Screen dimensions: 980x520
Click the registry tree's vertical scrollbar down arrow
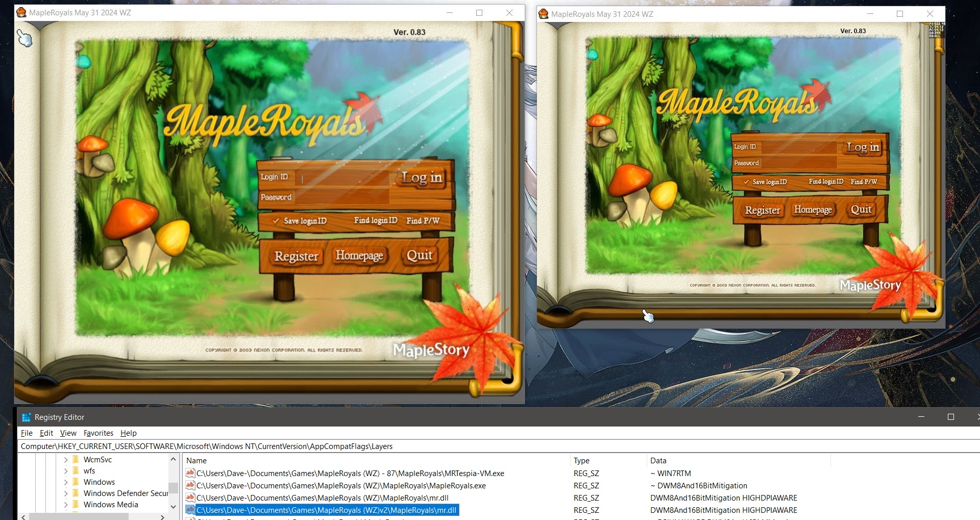173,507
